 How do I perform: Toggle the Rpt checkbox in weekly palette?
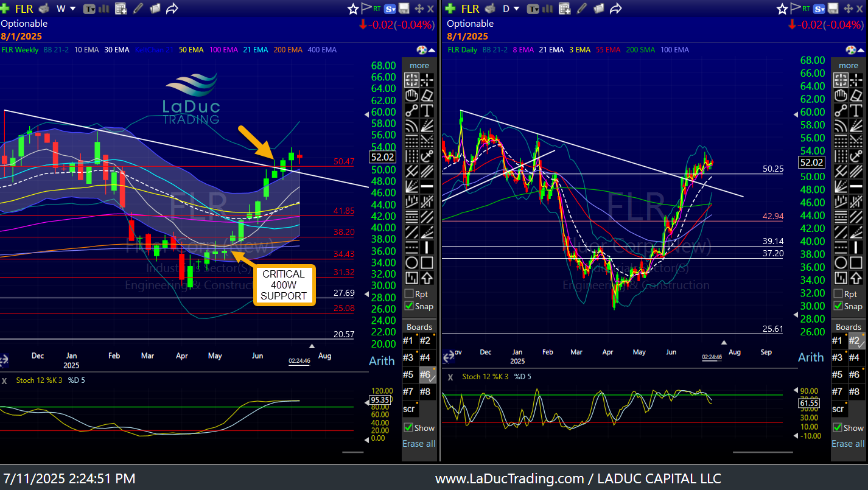pos(410,293)
